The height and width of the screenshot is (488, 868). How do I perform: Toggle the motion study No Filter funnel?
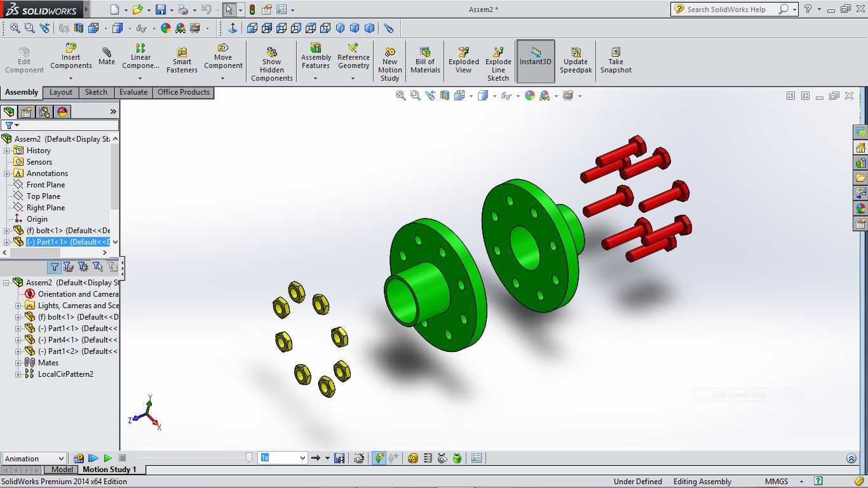55,268
